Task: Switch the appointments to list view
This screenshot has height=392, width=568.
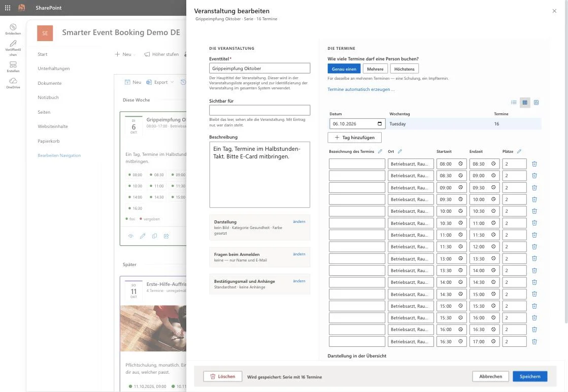Action: pos(514,103)
